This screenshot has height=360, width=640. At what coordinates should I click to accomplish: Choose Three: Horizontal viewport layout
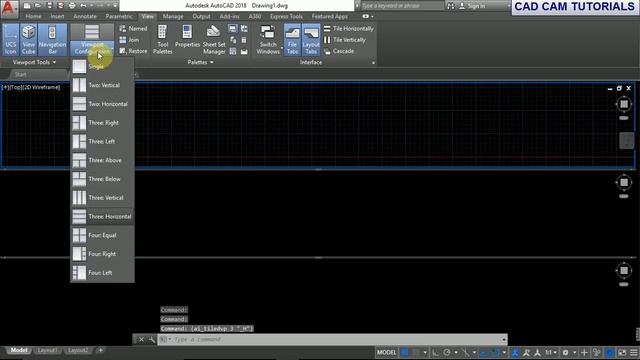click(102, 217)
